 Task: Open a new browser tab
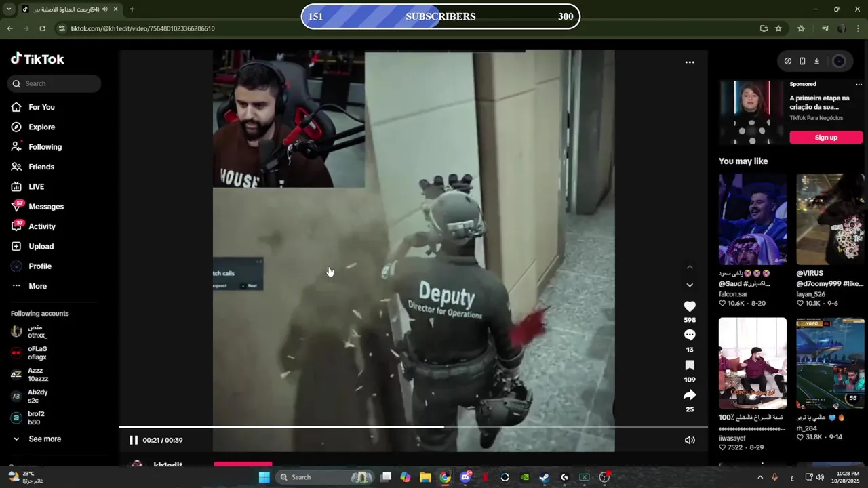[x=132, y=9]
